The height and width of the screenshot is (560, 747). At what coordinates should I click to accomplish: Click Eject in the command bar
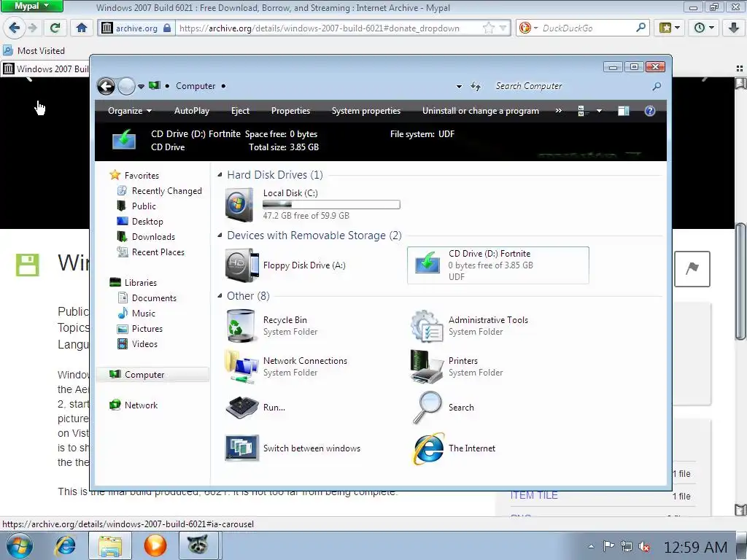pyautogui.click(x=240, y=111)
